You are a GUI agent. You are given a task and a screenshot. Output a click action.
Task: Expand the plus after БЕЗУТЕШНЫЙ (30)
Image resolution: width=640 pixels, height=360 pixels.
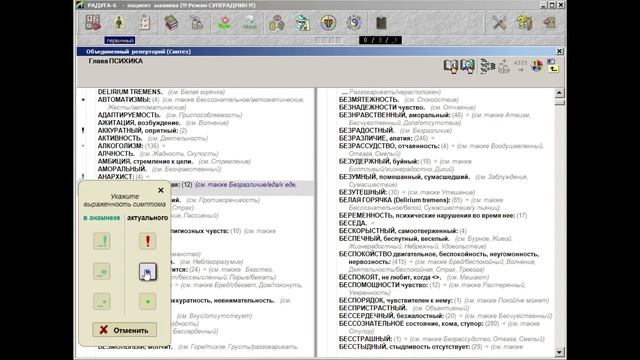(x=403, y=192)
